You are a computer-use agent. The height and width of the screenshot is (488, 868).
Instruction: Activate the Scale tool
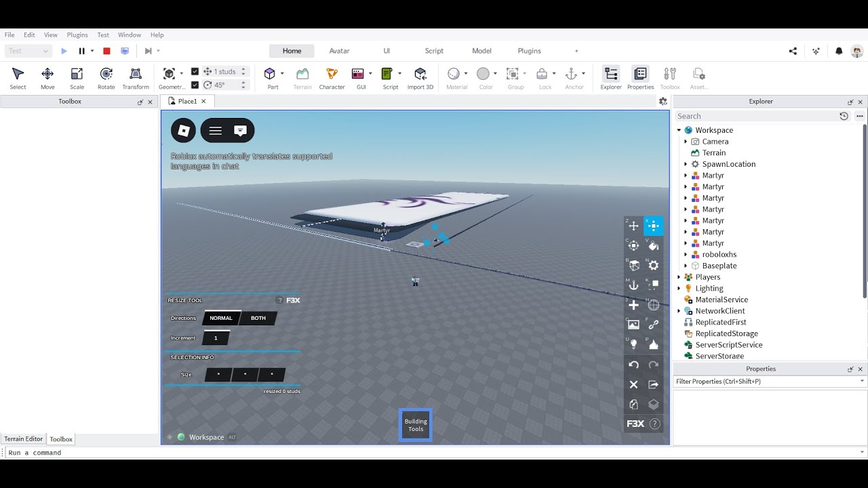point(77,78)
